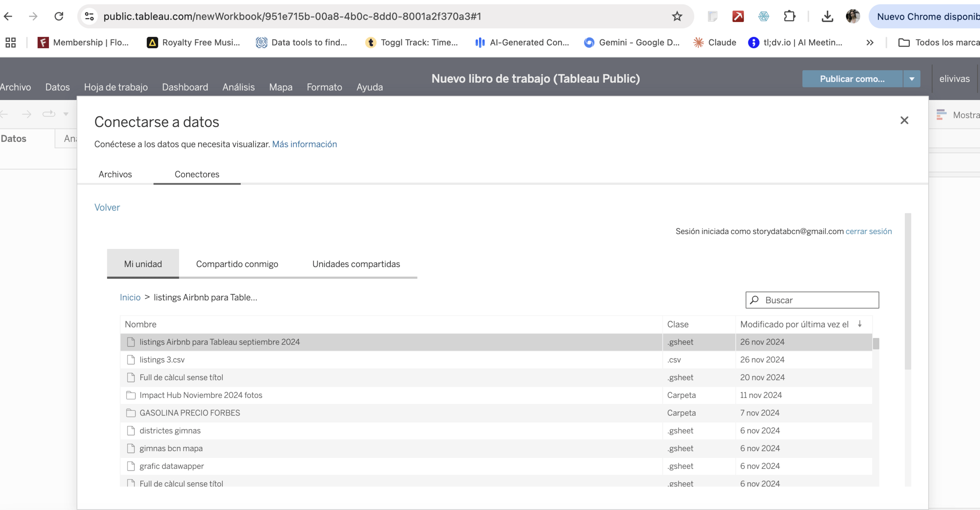This screenshot has width=980, height=510.
Task: Click the Chrome downloads icon
Action: 827,16
